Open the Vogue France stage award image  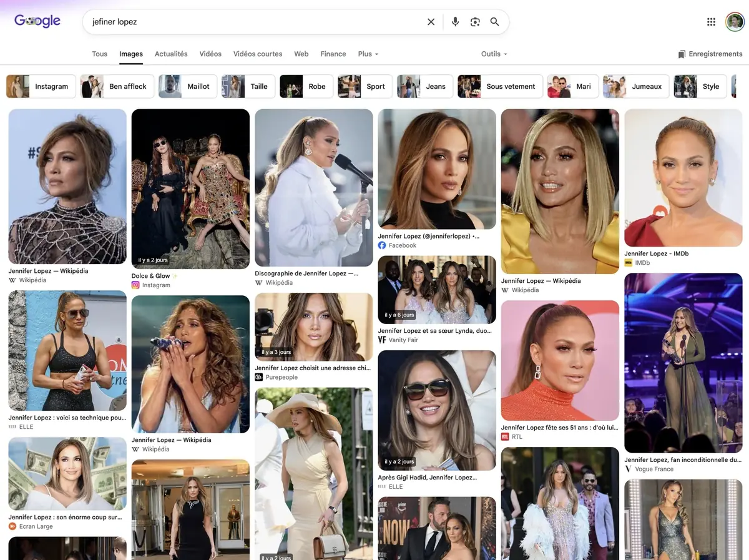pyautogui.click(x=683, y=363)
